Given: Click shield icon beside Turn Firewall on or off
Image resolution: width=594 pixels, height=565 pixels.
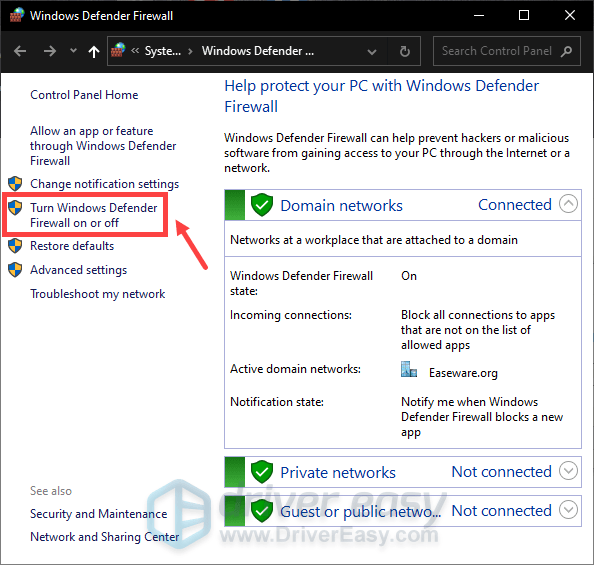Looking at the screenshot, I should point(15,208).
